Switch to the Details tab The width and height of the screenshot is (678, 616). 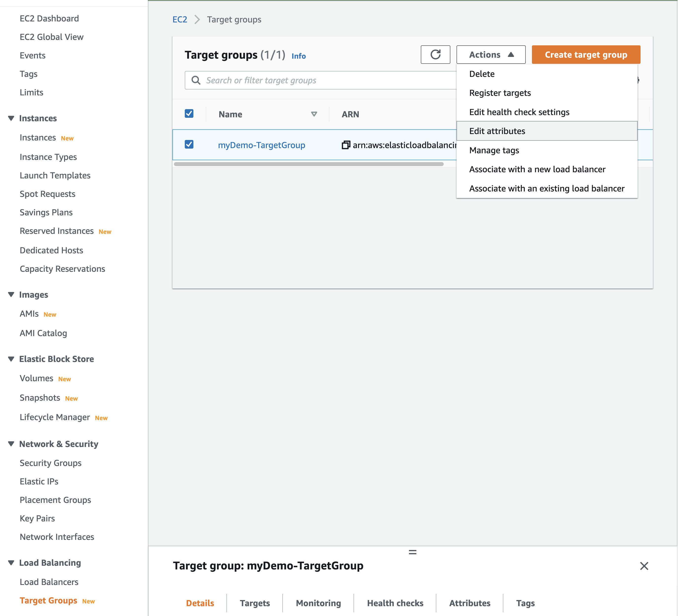click(200, 603)
